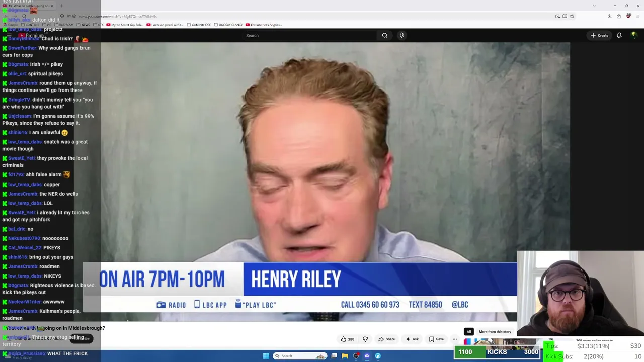
Task: Like the video with 288 likes
Action: pyautogui.click(x=347, y=339)
